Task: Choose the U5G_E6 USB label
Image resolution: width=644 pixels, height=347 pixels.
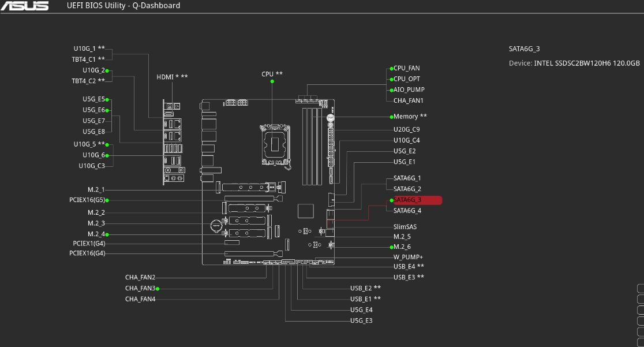Action: tap(93, 110)
